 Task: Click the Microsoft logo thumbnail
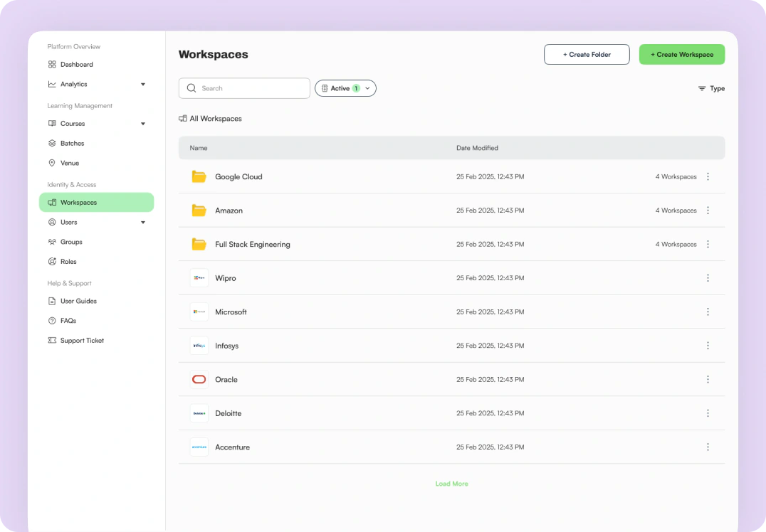click(199, 312)
